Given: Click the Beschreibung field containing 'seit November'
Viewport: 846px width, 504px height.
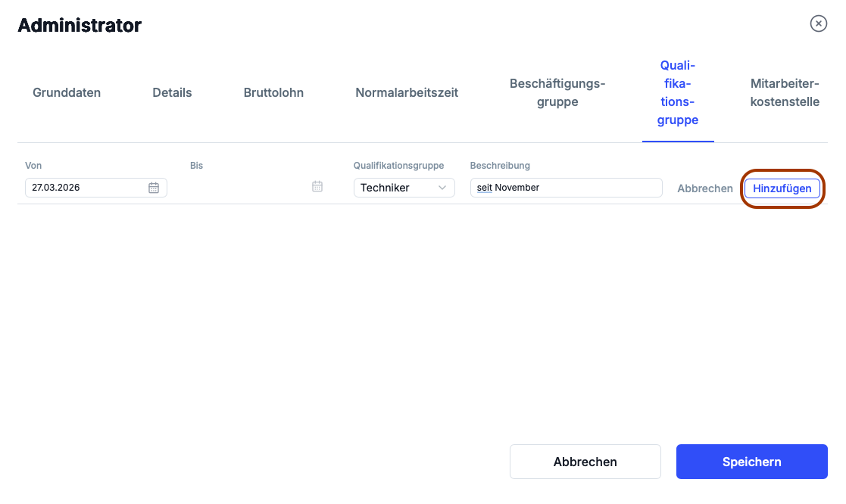Looking at the screenshot, I should pyautogui.click(x=565, y=188).
